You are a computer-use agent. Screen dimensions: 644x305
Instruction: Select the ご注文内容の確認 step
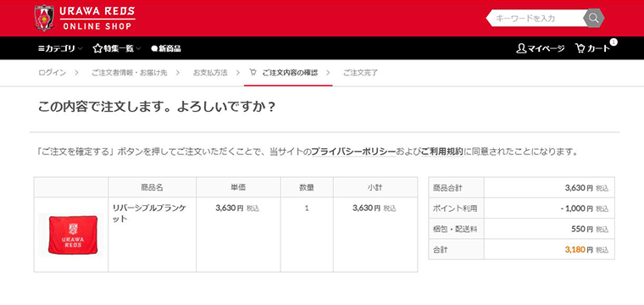click(290, 73)
